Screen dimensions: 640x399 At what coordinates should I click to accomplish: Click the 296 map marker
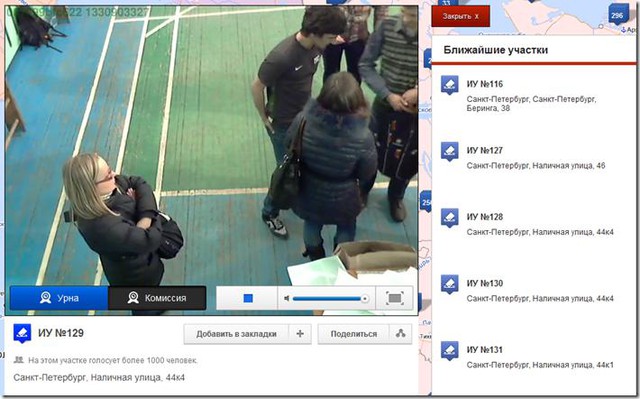(617, 16)
